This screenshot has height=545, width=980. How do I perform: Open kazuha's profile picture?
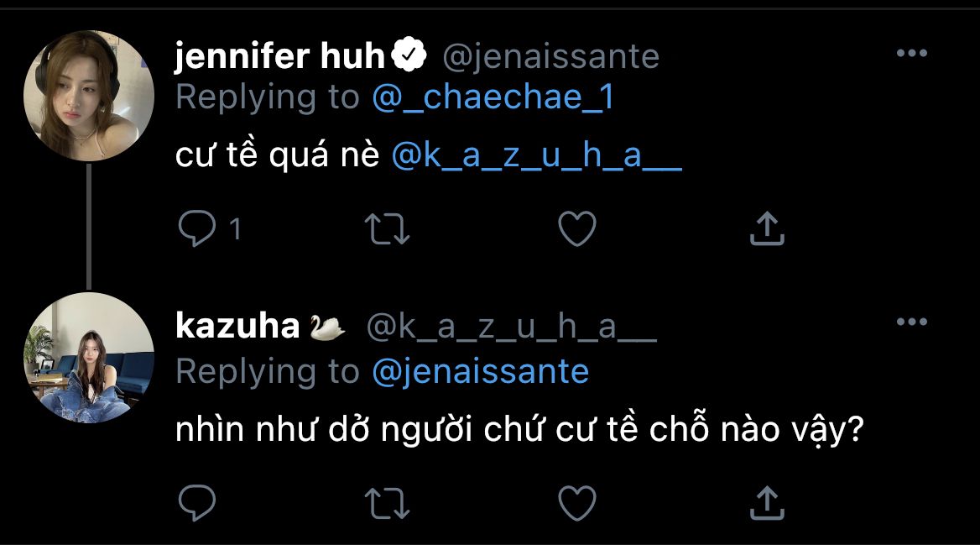pyautogui.click(x=89, y=358)
